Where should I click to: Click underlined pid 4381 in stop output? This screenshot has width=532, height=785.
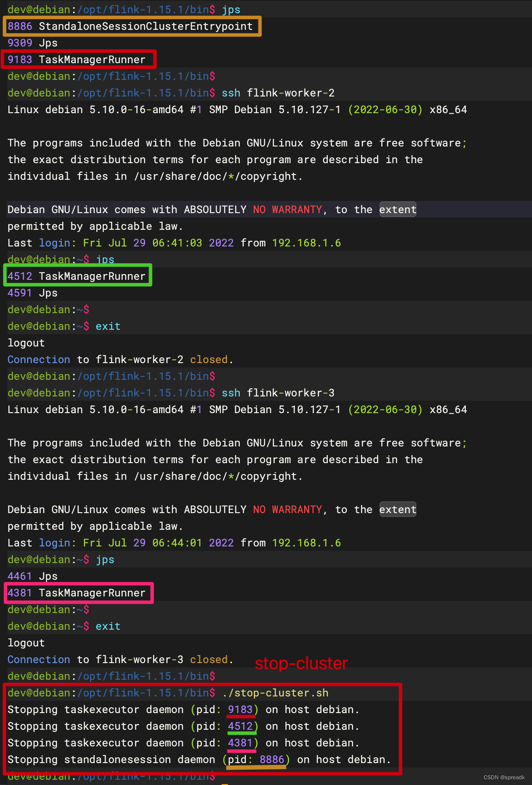tap(241, 743)
